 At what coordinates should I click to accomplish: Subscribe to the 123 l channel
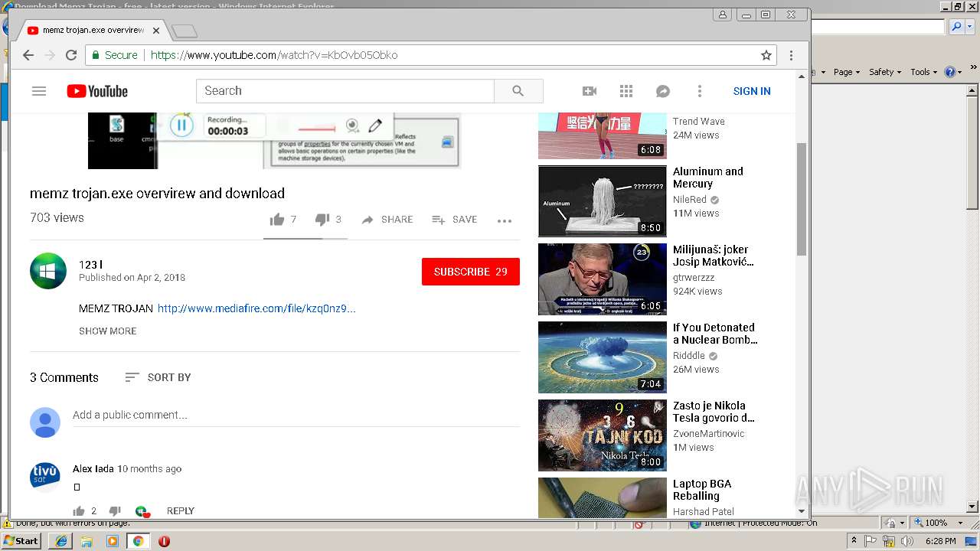tap(471, 272)
